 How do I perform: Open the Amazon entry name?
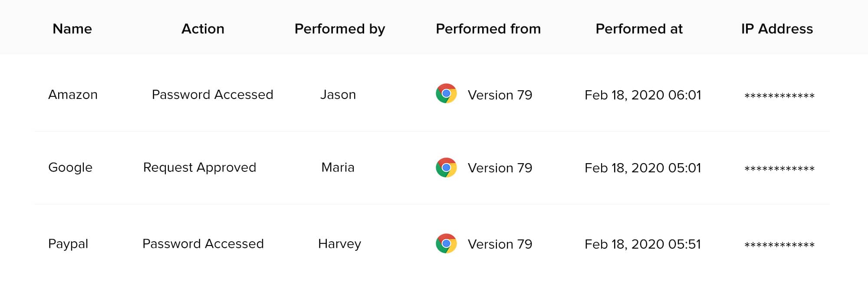pos(73,95)
